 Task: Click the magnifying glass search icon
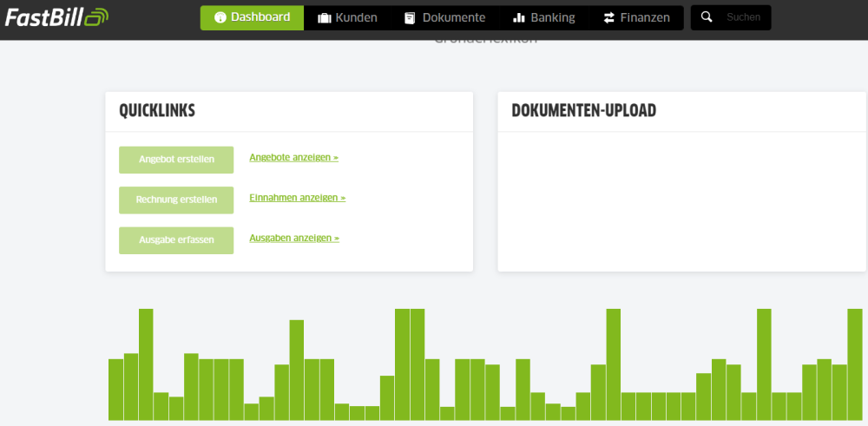(x=707, y=17)
